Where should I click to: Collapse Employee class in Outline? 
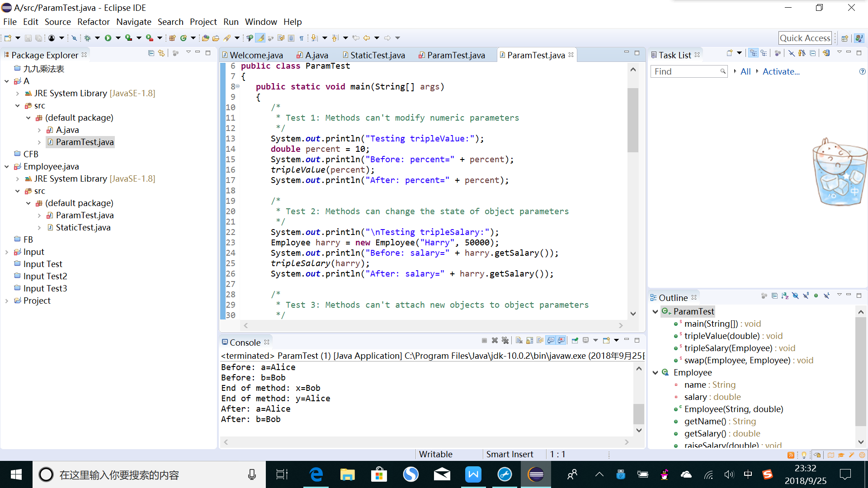tap(655, 373)
